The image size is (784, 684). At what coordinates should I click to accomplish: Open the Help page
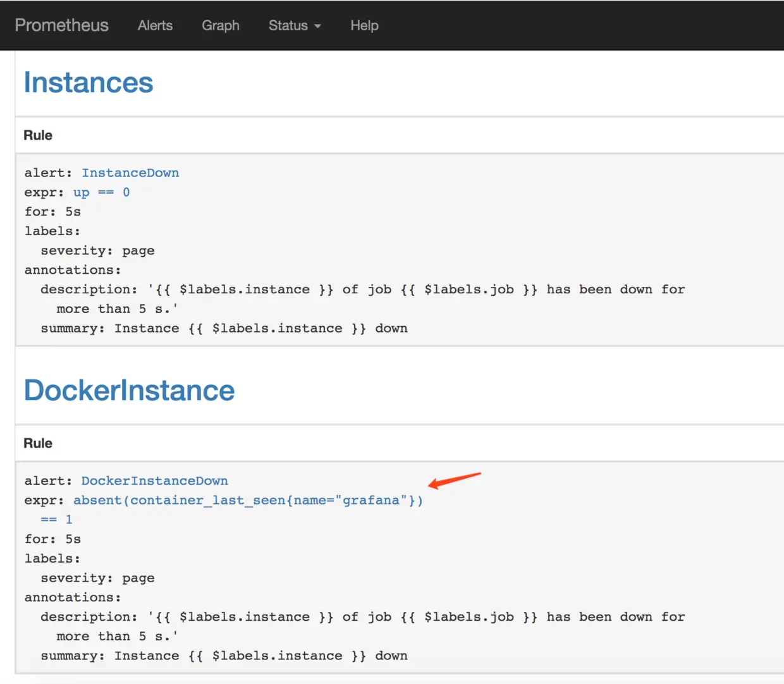pos(364,25)
